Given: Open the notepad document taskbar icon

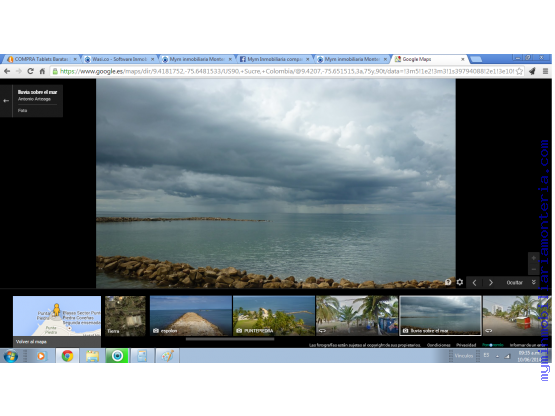Looking at the screenshot, I should pos(142,356).
